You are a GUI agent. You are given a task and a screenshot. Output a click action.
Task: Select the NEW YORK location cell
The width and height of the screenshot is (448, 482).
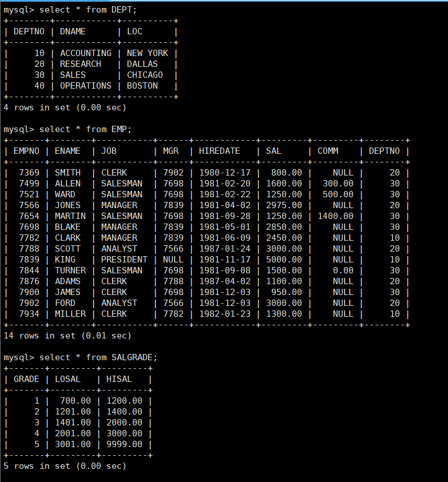[x=148, y=53]
